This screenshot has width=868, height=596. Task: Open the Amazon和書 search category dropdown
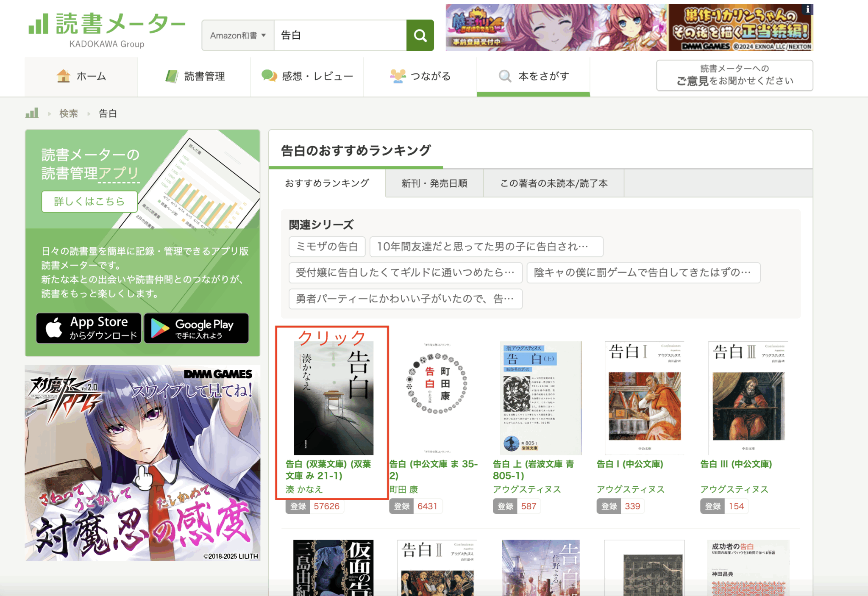click(x=238, y=36)
